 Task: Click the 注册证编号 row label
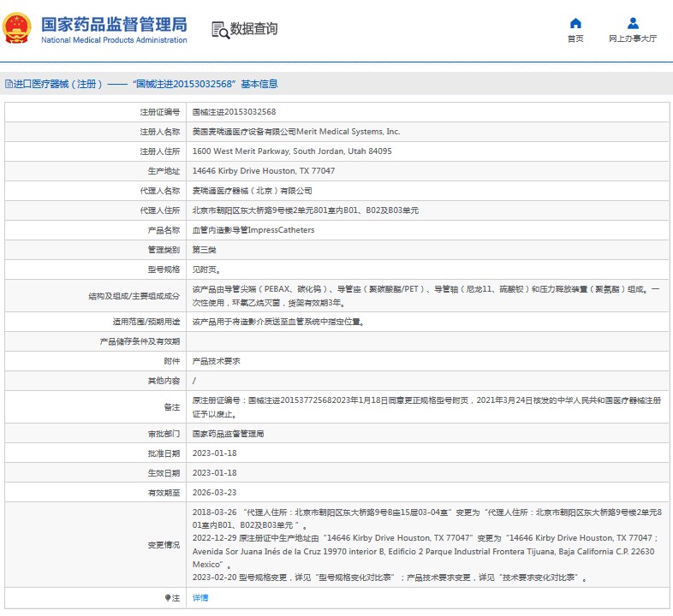159,112
